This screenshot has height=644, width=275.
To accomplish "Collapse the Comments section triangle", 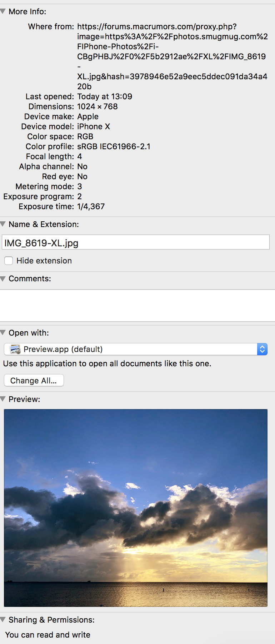I will point(3,278).
